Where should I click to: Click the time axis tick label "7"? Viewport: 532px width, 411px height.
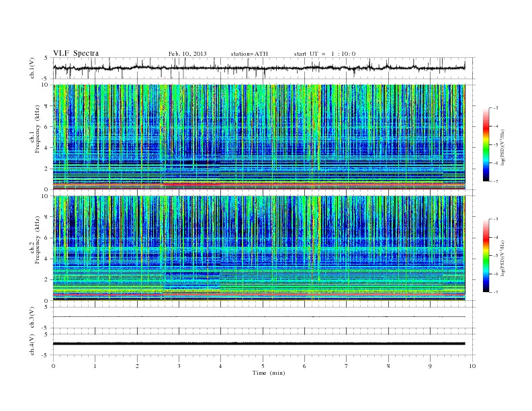tap(347, 366)
